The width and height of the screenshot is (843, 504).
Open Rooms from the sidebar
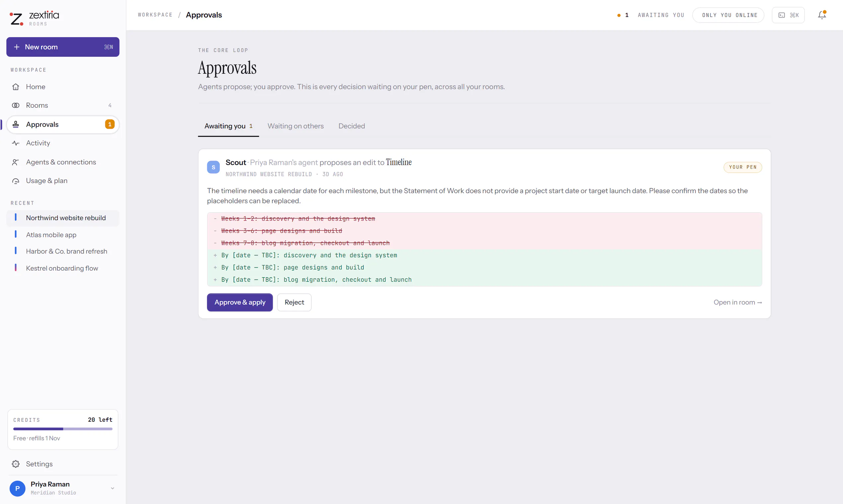(63, 105)
